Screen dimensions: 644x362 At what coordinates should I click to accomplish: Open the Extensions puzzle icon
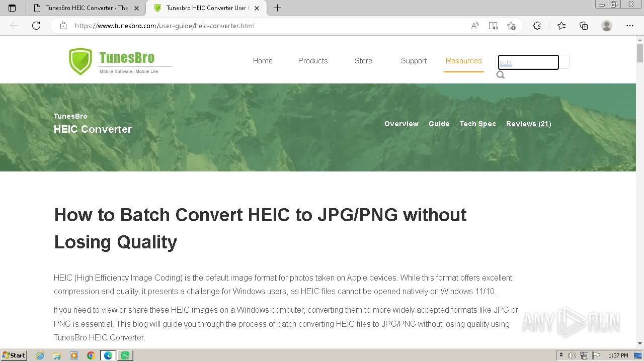pyautogui.click(x=537, y=26)
